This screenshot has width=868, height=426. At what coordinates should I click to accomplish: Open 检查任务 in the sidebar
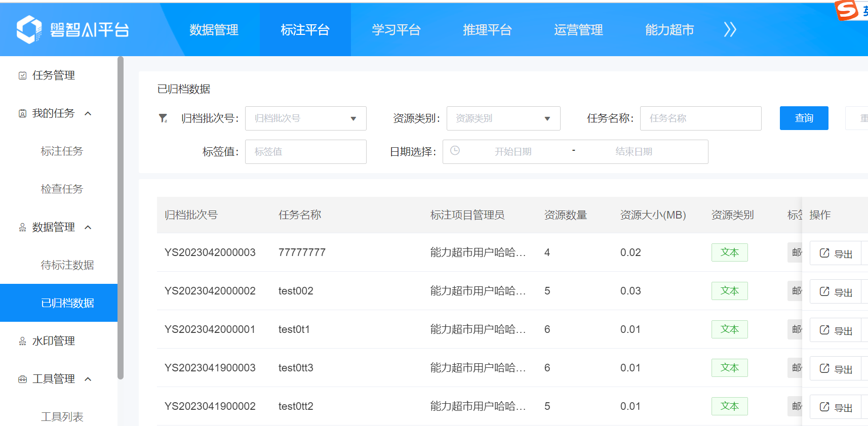pos(62,189)
